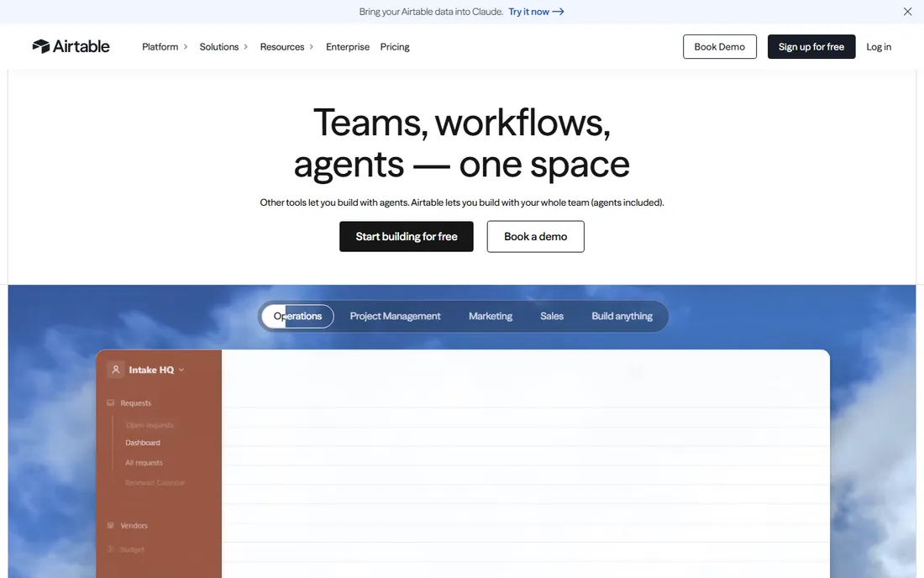
Task: Click Sign up for free
Action: [x=811, y=46]
